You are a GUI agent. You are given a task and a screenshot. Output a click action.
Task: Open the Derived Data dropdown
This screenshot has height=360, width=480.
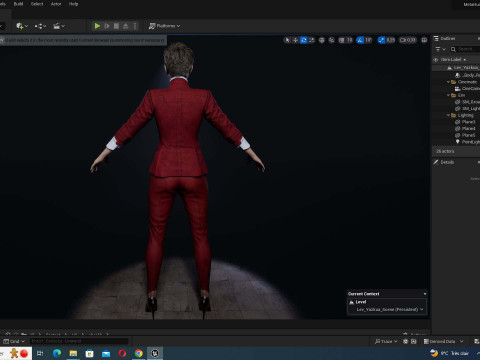[444, 341]
